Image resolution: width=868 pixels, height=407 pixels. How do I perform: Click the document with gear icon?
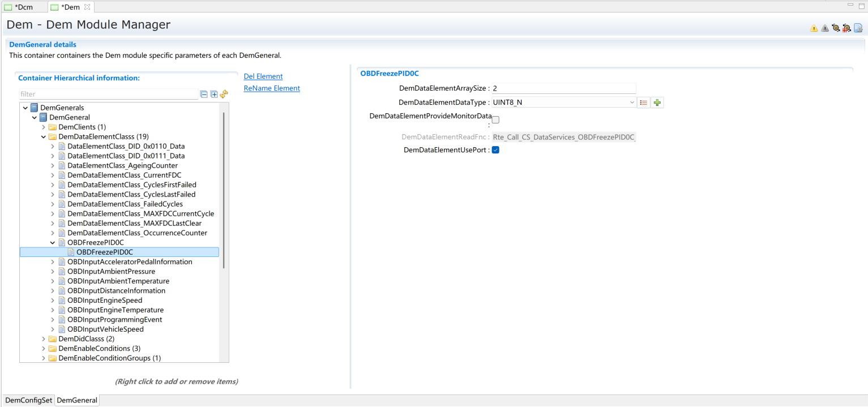click(x=858, y=28)
